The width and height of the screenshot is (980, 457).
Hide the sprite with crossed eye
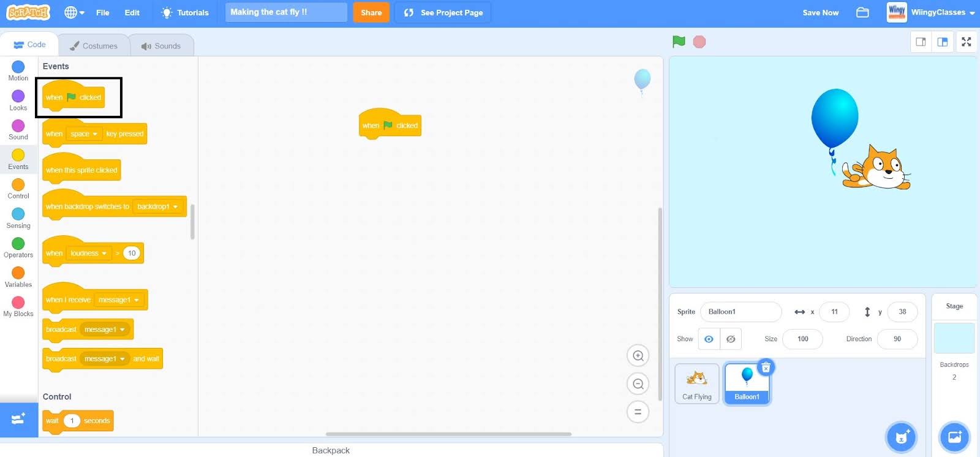[x=731, y=339]
